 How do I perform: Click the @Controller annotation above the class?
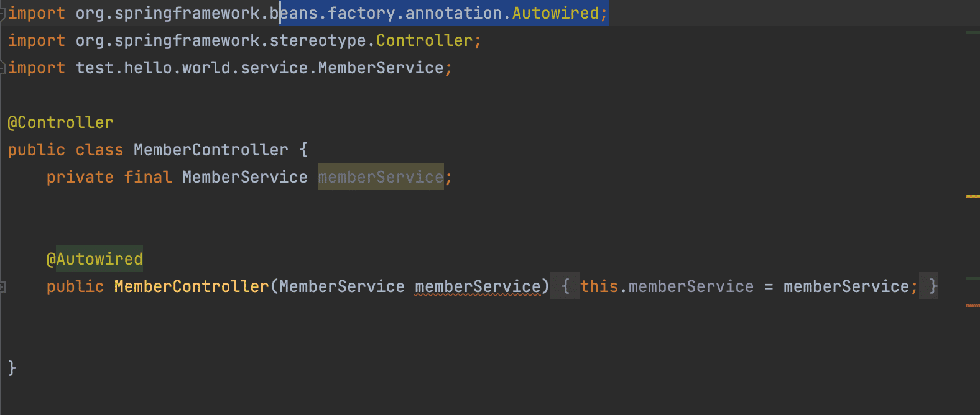pos(60,122)
